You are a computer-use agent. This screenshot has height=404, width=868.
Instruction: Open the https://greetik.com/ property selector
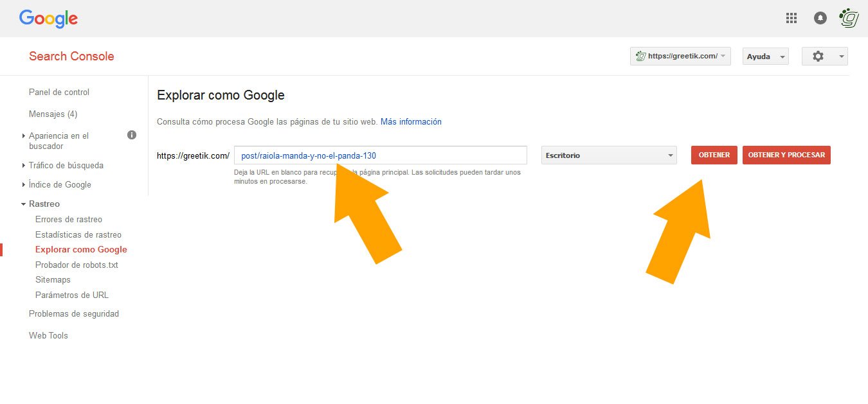coord(680,57)
